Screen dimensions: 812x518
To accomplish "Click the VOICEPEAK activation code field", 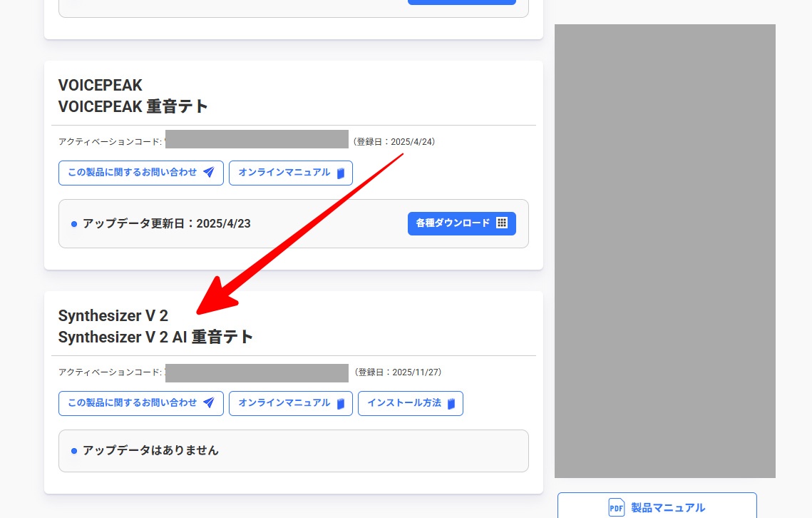I will 257,139.
